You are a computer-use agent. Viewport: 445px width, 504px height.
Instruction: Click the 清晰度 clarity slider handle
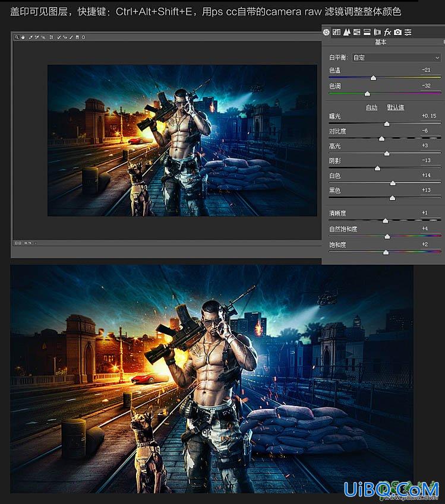(x=386, y=221)
